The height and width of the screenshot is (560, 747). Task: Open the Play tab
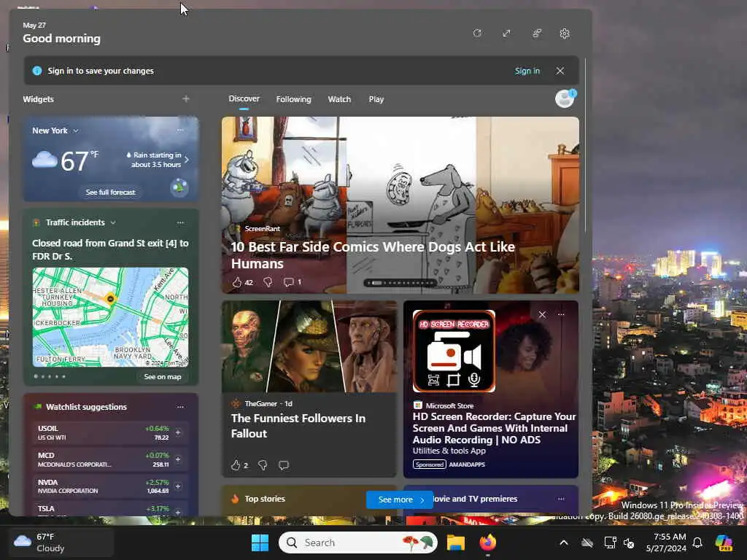pyautogui.click(x=376, y=99)
